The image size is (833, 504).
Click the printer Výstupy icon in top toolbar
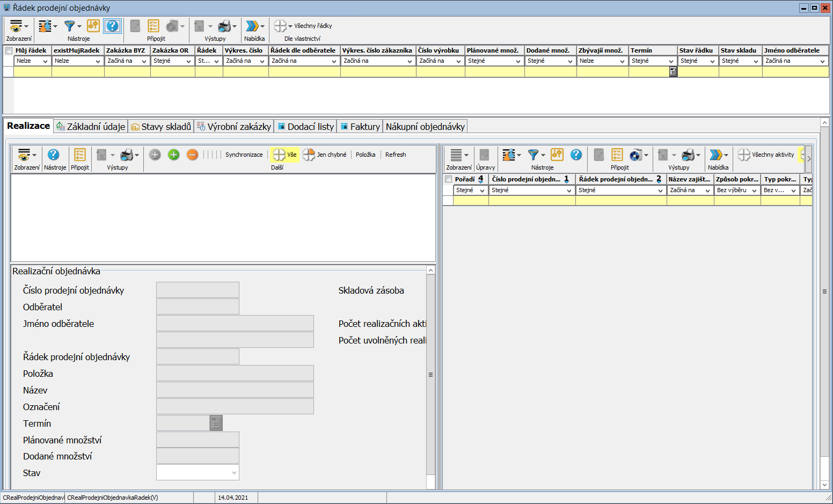(225, 26)
